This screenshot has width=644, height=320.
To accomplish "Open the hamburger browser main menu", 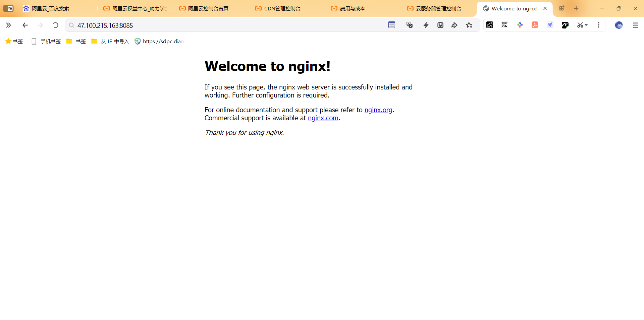I will [636, 25].
